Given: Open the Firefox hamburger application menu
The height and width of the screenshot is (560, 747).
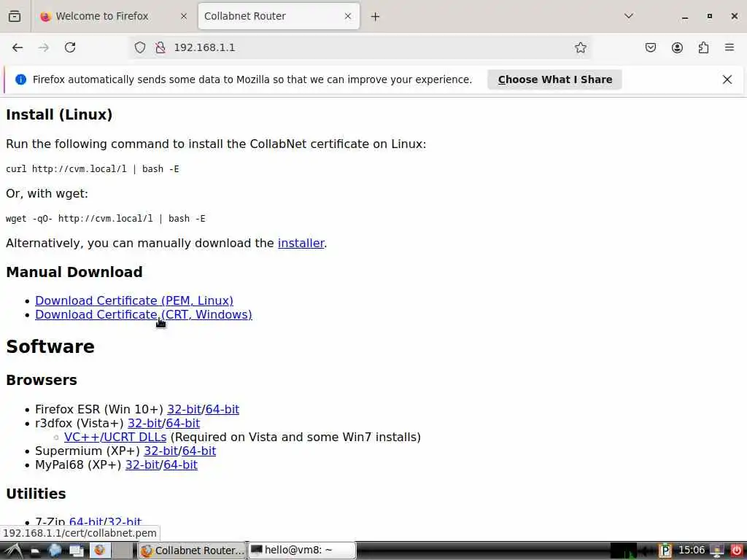Looking at the screenshot, I should 729,47.
